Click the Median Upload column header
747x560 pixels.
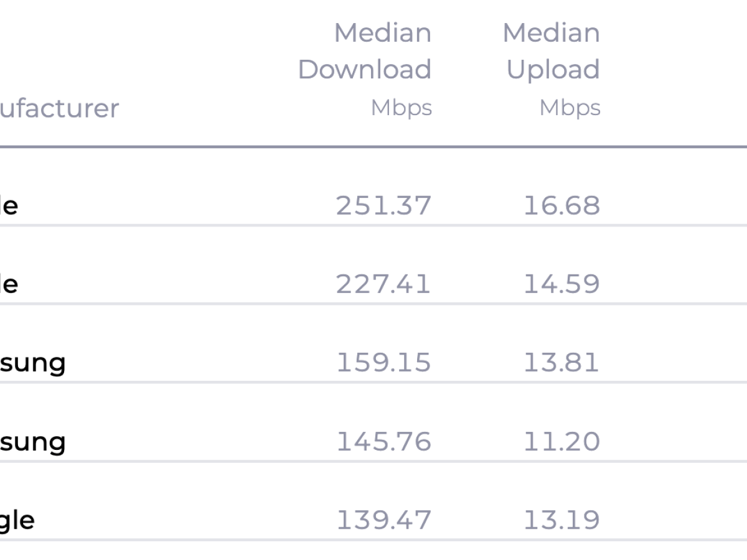(552, 51)
